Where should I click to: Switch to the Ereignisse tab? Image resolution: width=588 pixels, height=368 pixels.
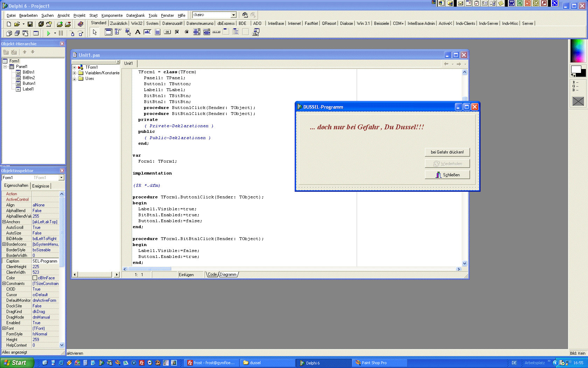click(41, 186)
